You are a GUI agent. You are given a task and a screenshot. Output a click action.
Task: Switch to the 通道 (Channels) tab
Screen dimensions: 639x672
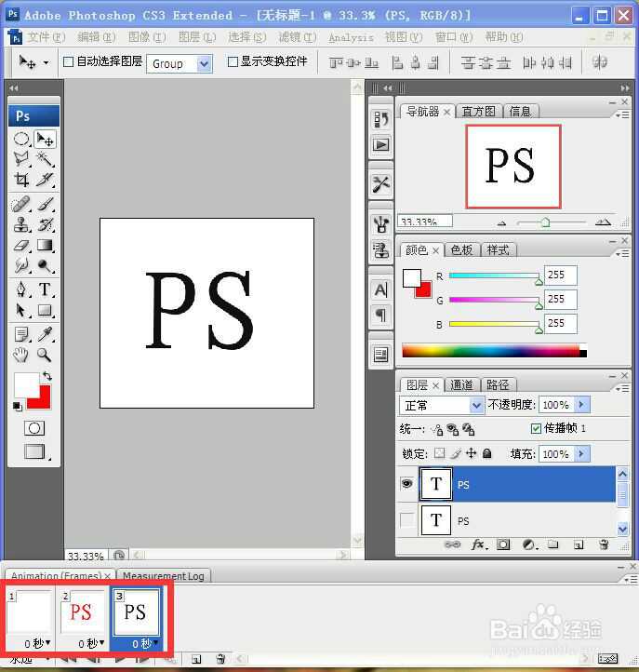(x=461, y=384)
